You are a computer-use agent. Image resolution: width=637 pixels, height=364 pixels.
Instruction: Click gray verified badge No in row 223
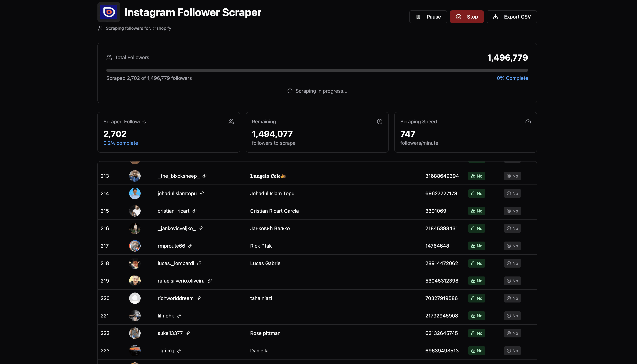(512, 351)
